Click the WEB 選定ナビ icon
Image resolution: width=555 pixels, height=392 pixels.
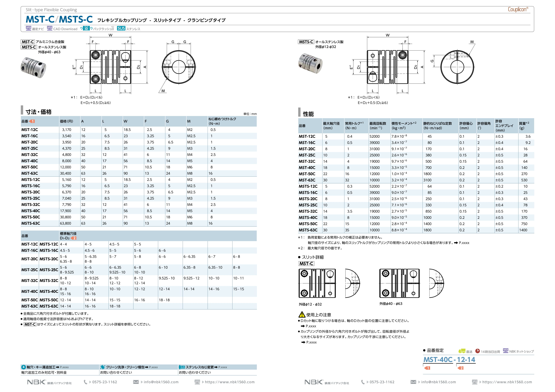point(28,28)
